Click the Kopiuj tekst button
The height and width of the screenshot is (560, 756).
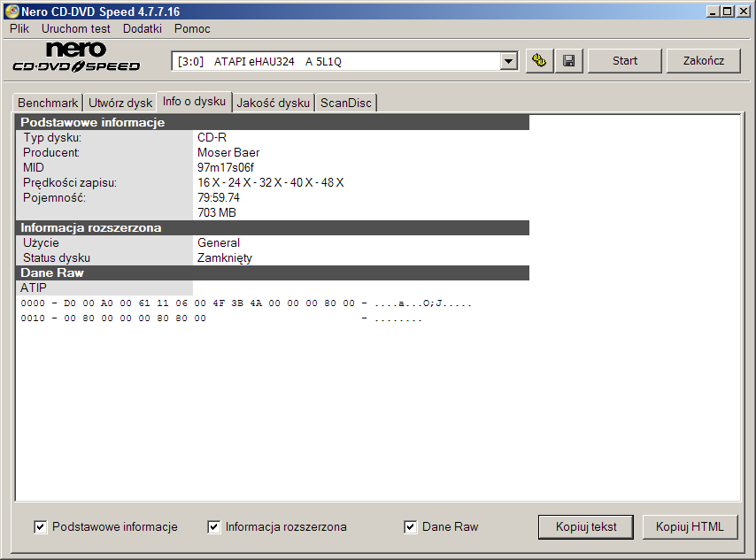point(586,526)
